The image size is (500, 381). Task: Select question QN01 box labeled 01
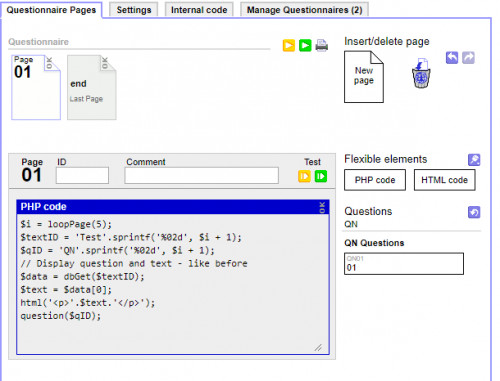(404, 264)
